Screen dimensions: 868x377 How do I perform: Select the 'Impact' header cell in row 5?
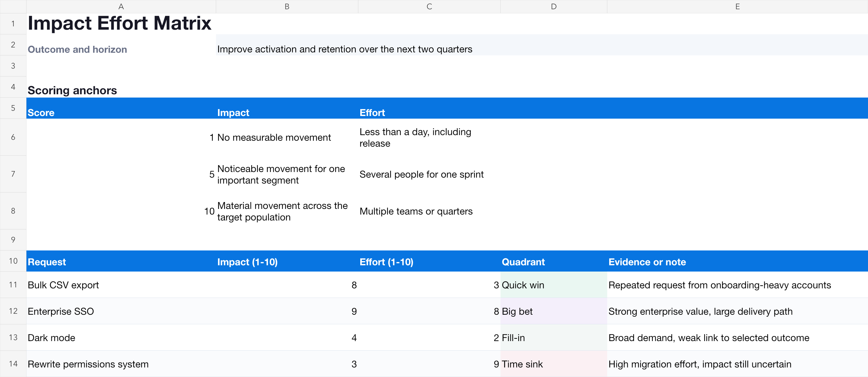coord(287,108)
